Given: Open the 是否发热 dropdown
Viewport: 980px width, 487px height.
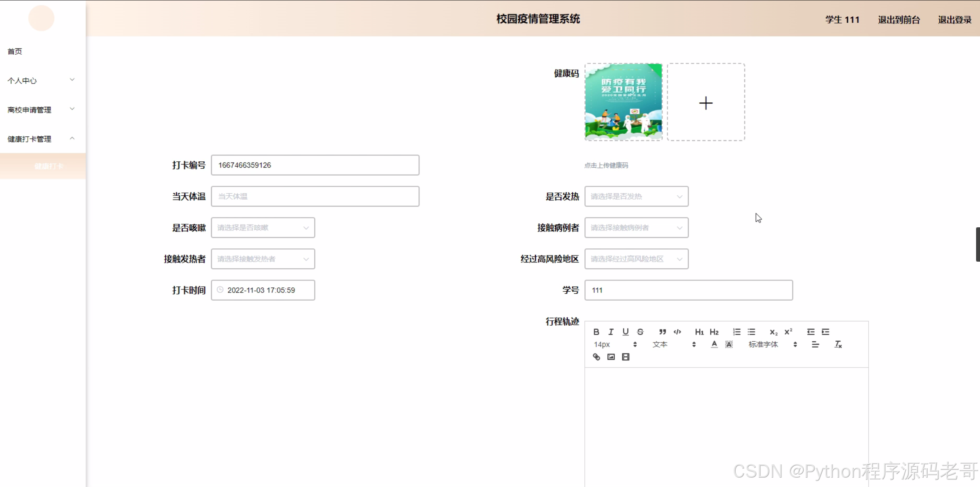Looking at the screenshot, I should [636, 196].
